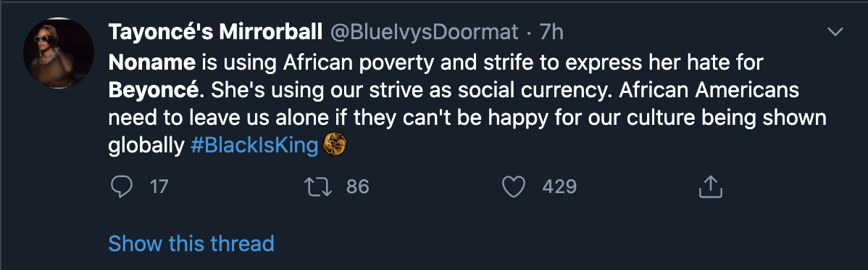Open the share tweet icon
868x270 pixels.
711,187
